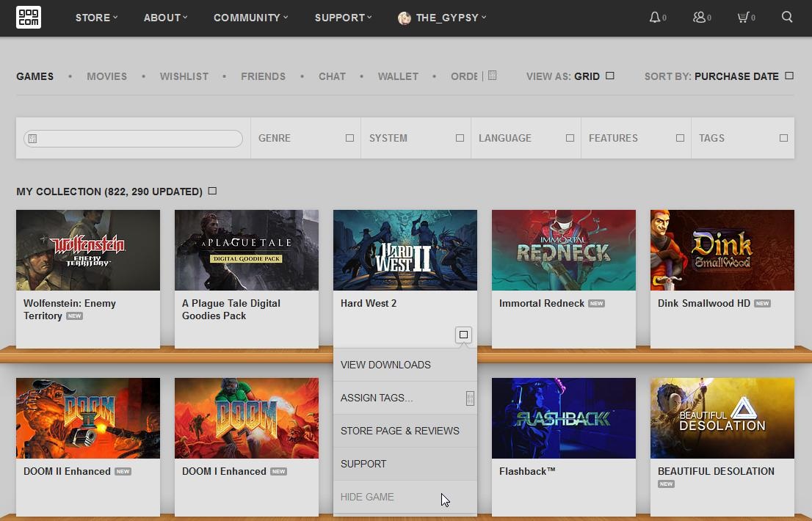
Task: Click the icon after the ORDE tab
Action: point(493,76)
